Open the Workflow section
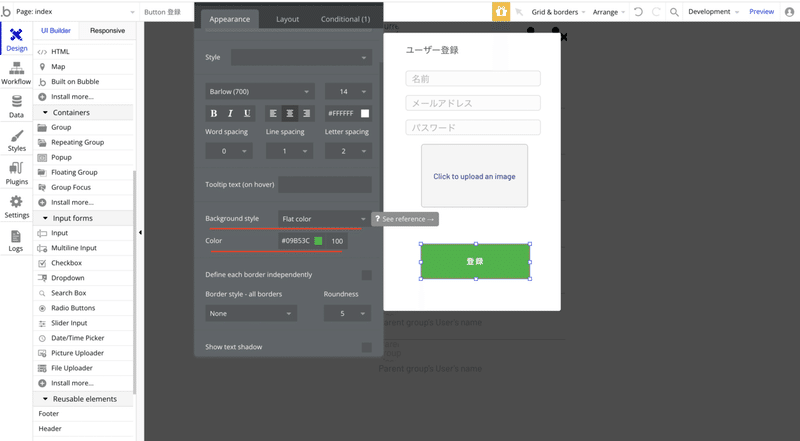 coord(16,74)
